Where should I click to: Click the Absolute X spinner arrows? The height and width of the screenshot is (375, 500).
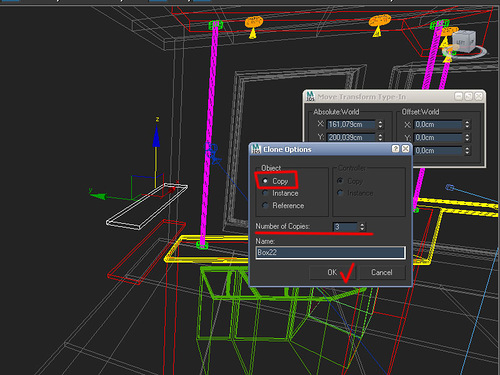pyautogui.click(x=380, y=124)
